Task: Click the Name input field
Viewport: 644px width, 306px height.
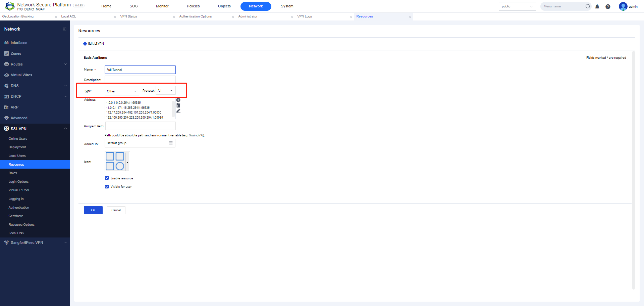Action: tap(140, 70)
